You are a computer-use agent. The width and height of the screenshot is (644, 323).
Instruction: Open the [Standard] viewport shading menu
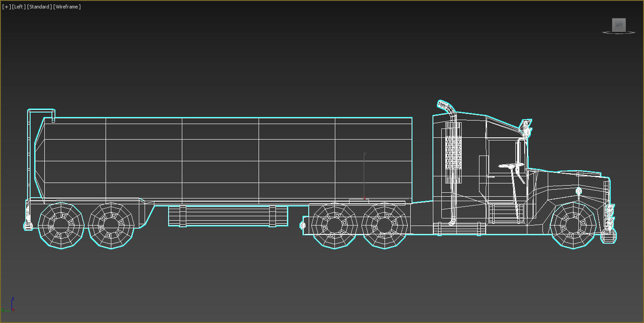(39, 7)
